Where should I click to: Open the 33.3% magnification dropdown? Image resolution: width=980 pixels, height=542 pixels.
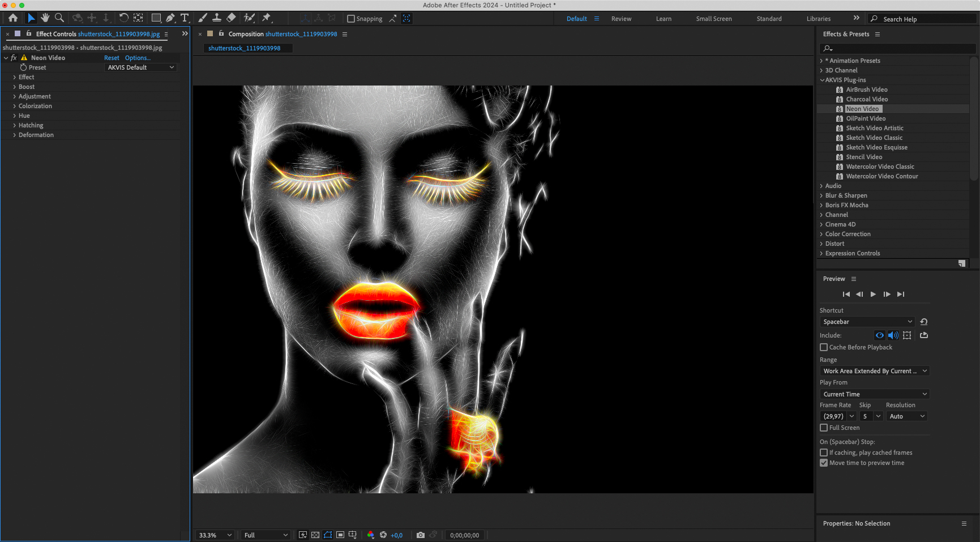point(215,535)
